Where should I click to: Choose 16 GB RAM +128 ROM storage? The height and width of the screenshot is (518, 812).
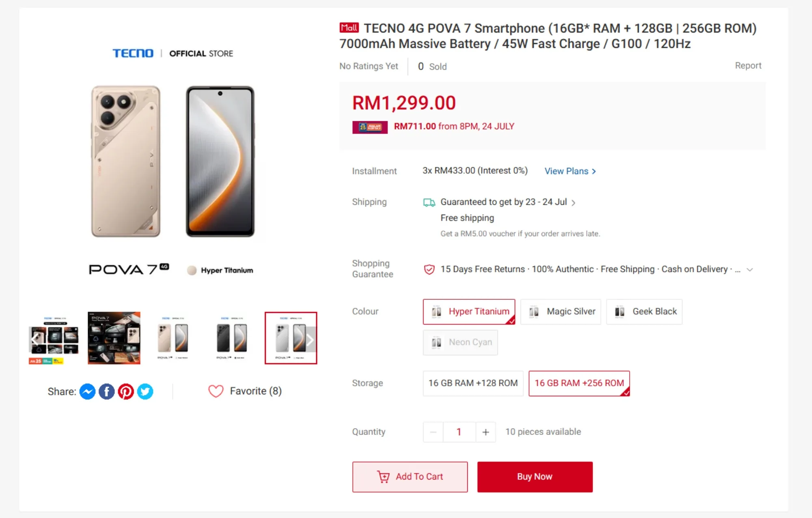click(473, 383)
